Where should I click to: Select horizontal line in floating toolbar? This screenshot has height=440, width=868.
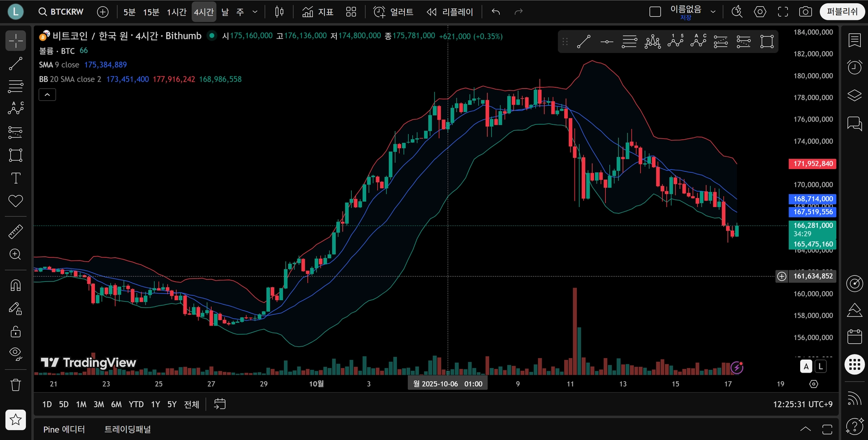(607, 42)
